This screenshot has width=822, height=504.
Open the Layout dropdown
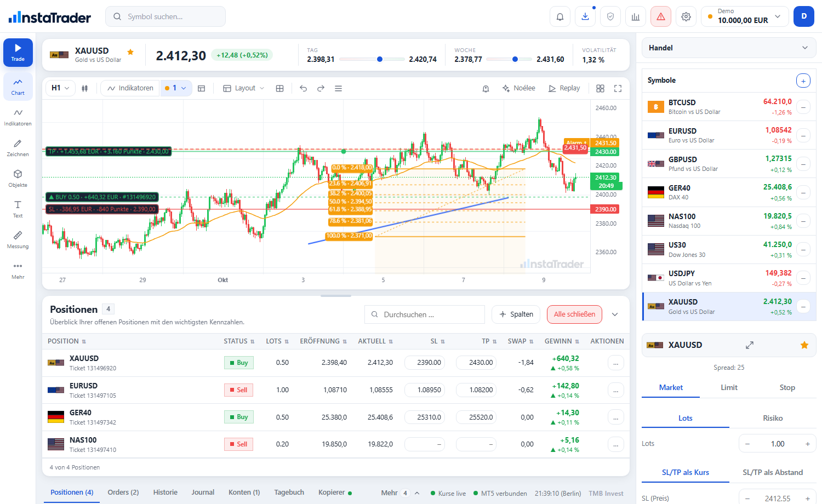[x=244, y=88]
